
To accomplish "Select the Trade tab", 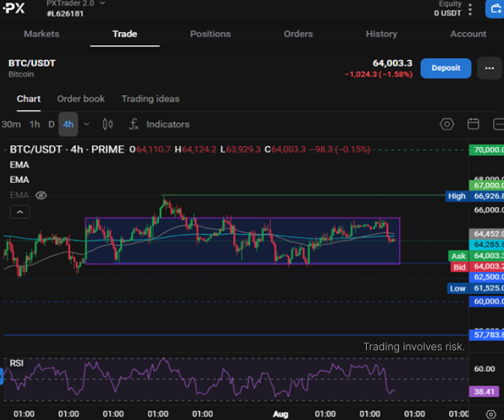I will pyautogui.click(x=124, y=34).
